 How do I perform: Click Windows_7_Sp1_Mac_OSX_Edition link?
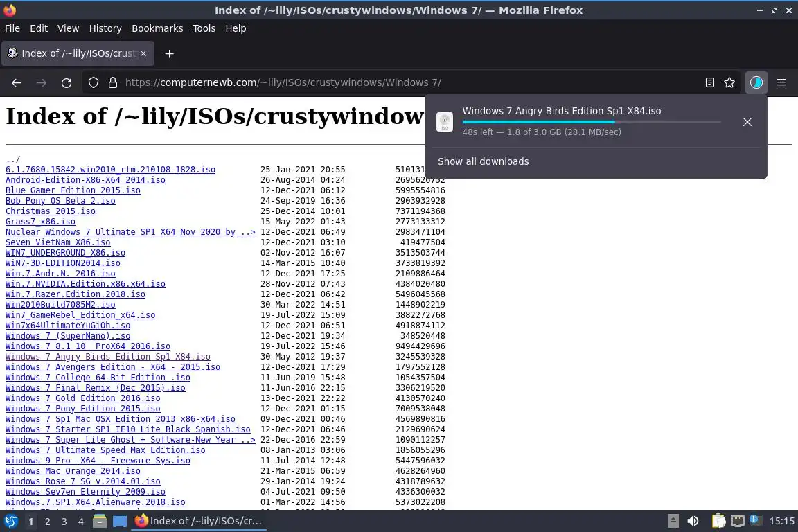[x=120, y=419]
